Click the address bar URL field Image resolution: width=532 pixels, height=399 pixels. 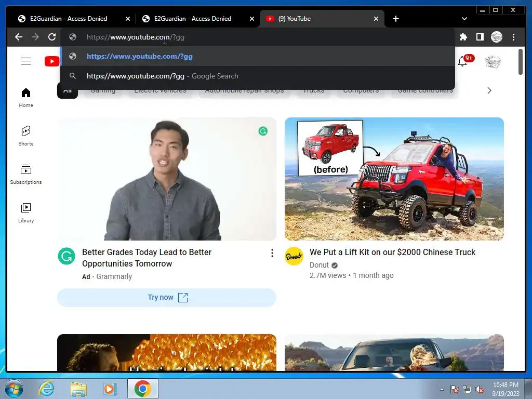[x=258, y=37]
